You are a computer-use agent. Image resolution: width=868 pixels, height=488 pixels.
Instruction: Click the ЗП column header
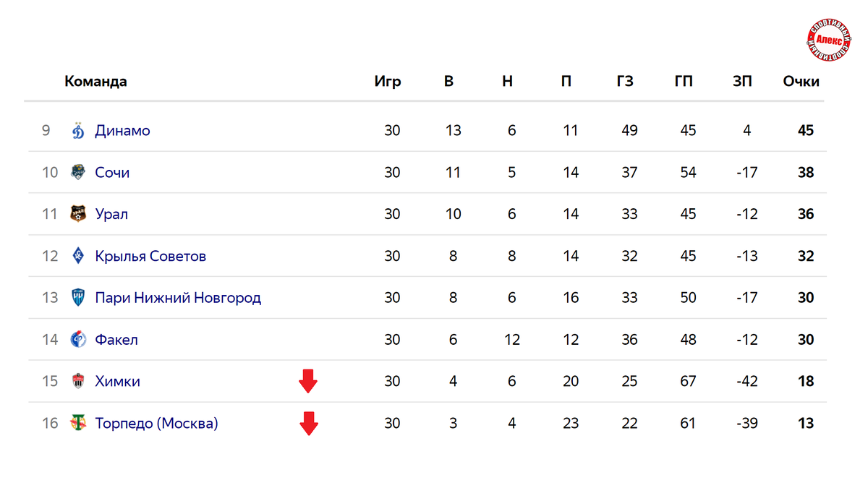pos(742,81)
